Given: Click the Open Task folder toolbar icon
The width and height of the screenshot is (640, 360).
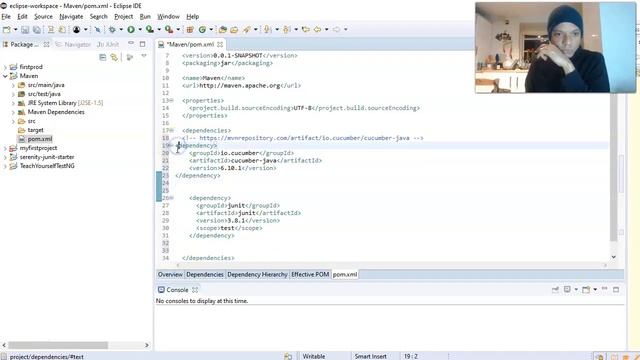Looking at the screenshot, I should pyautogui.click(x=234, y=29).
